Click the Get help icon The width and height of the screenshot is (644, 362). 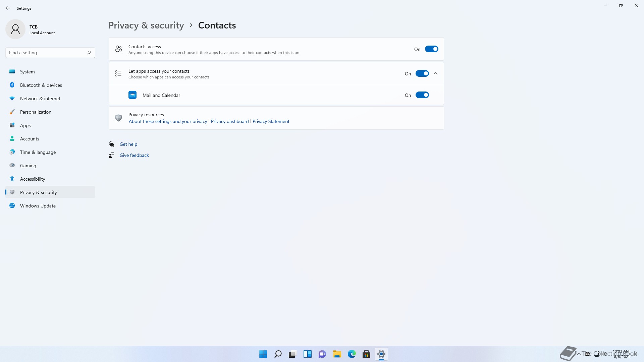pos(111,144)
